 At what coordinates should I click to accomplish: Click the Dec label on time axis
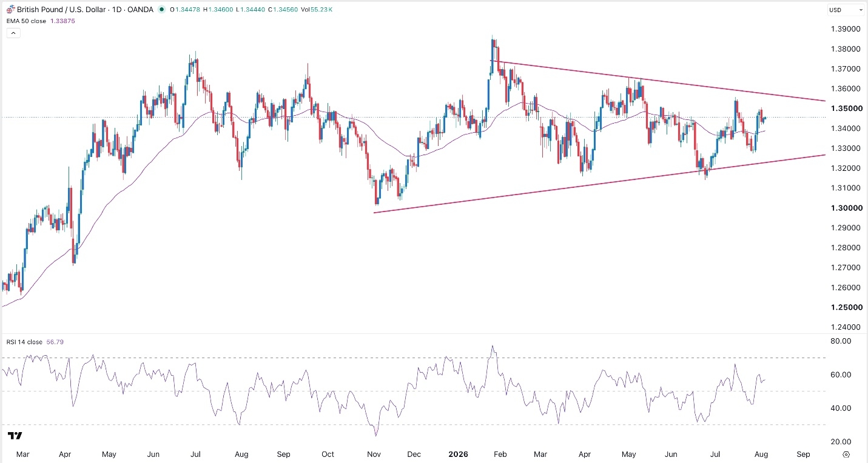(414, 454)
